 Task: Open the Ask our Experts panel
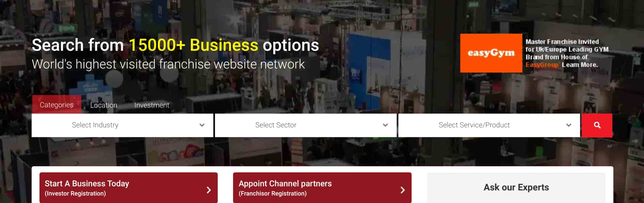516,188
